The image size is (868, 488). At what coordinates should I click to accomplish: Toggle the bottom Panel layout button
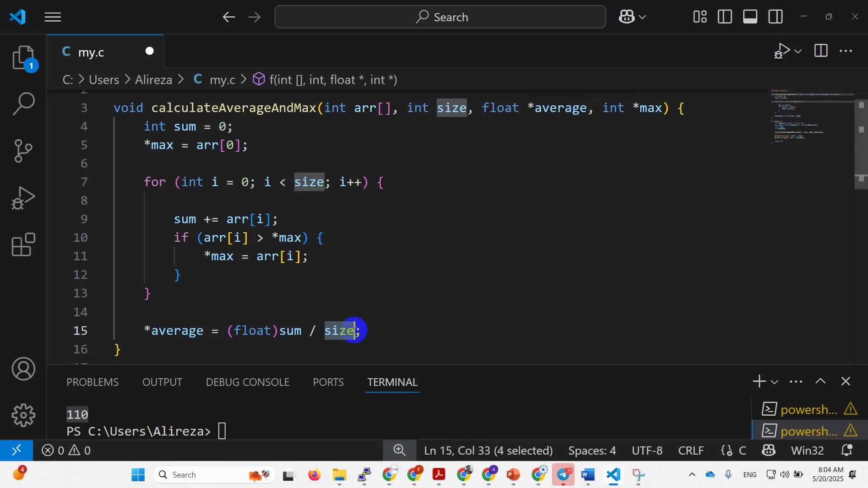[x=750, y=17]
